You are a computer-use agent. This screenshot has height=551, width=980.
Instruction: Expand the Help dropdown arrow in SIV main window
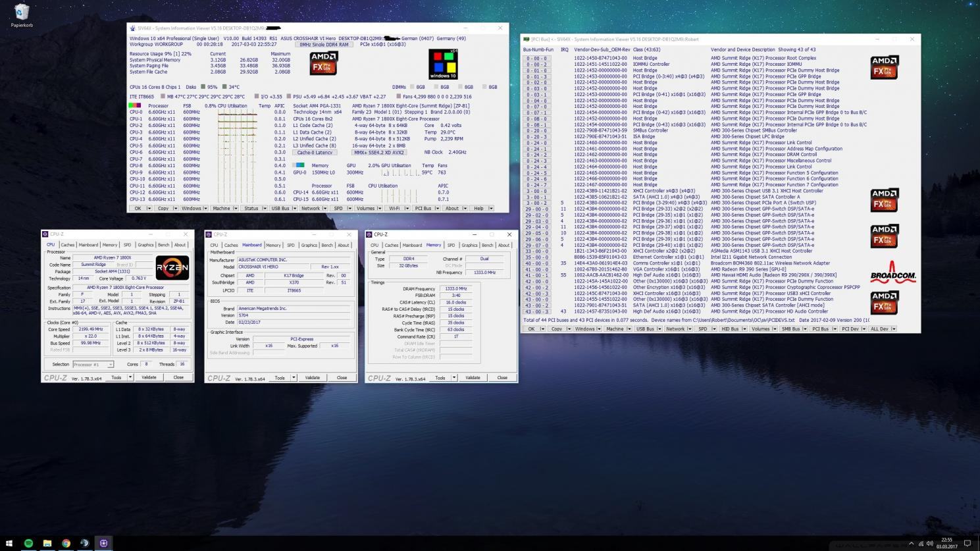point(491,208)
